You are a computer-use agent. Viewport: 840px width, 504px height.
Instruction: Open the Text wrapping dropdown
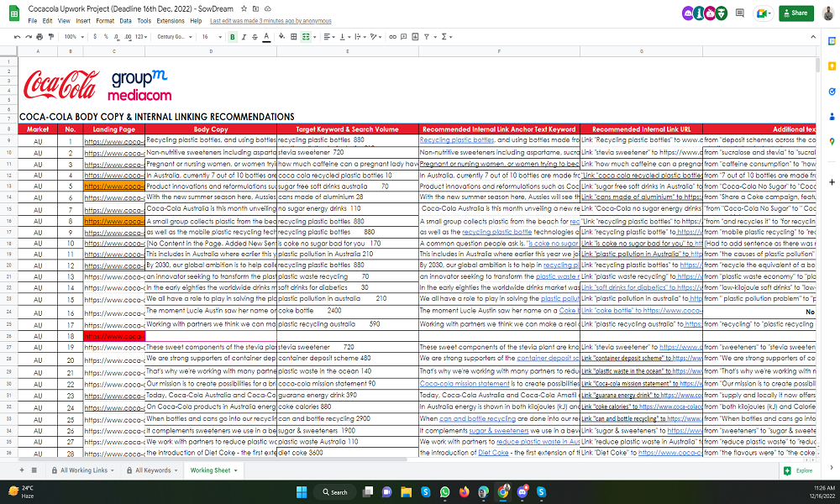(x=360, y=37)
